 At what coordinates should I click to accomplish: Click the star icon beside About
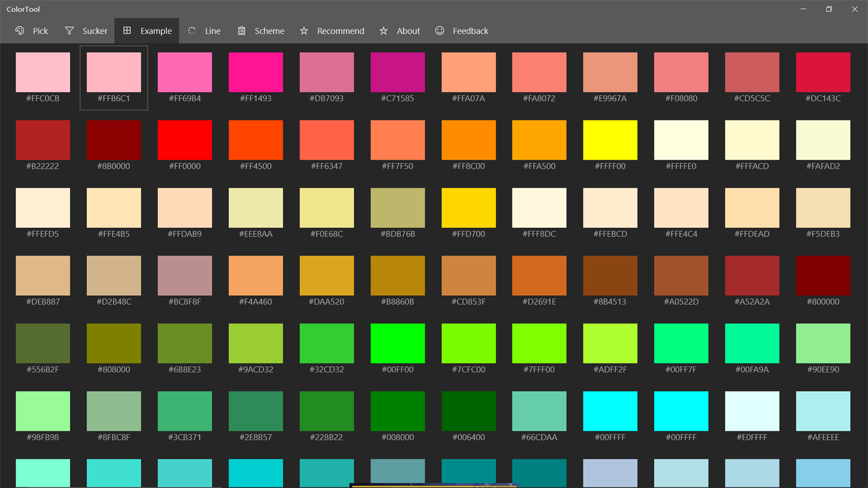tap(383, 31)
